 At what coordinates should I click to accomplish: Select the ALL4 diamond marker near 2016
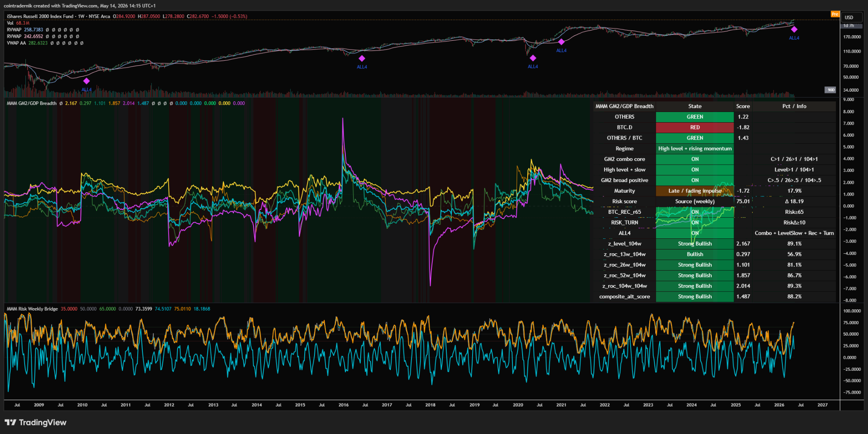pyautogui.click(x=362, y=59)
